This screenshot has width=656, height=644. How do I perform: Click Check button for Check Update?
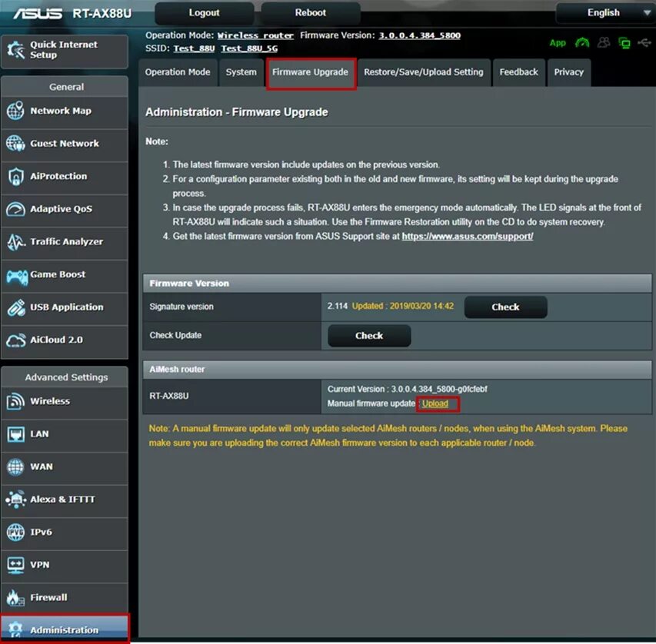click(x=369, y=336)
